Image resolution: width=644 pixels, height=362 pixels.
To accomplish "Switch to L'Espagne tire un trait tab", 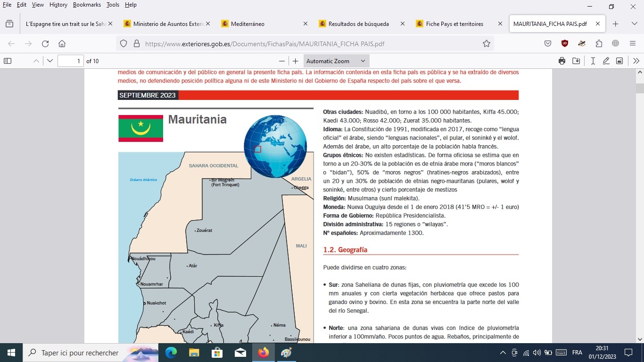I will (66, 24).
